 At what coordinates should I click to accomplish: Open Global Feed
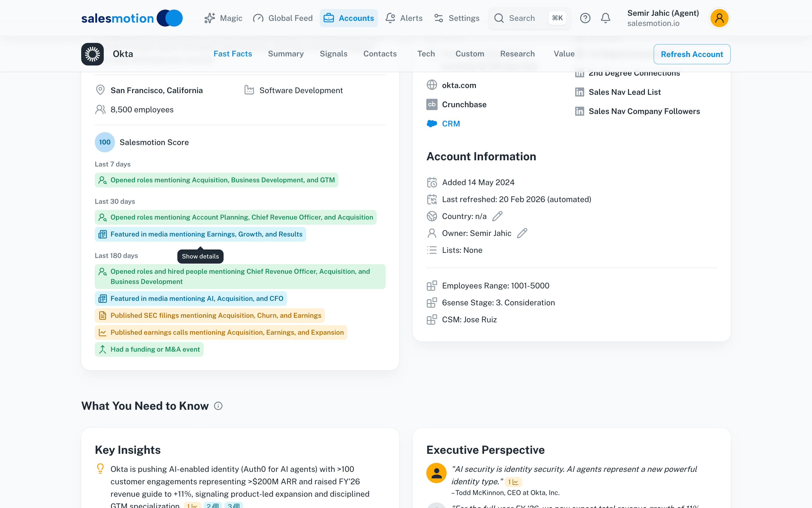tap(283, 18)
